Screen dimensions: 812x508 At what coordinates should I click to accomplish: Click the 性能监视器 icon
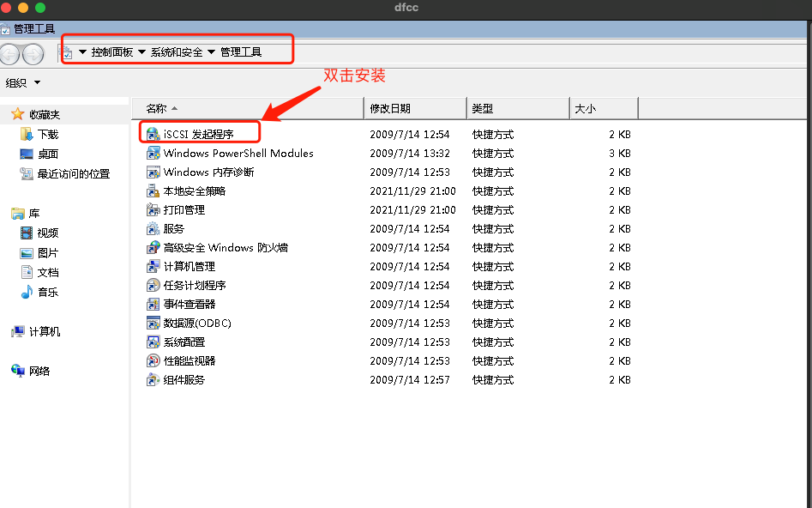tap(153, 360)
